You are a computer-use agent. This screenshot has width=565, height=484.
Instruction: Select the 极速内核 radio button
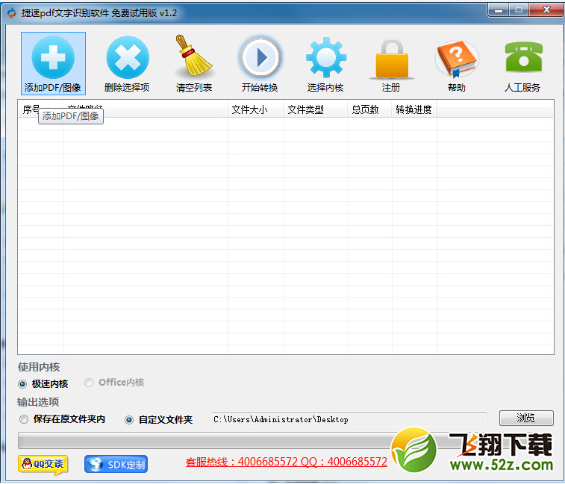[x=22, y=384]
